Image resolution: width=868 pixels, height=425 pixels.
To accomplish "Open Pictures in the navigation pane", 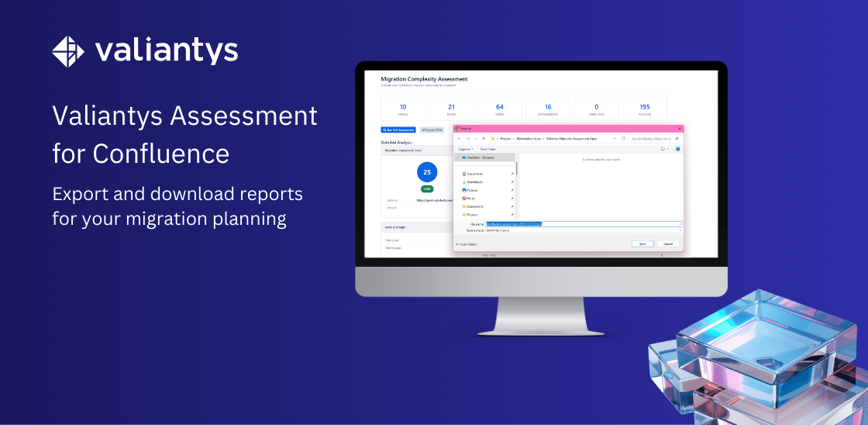I will (x=470, y=190).
